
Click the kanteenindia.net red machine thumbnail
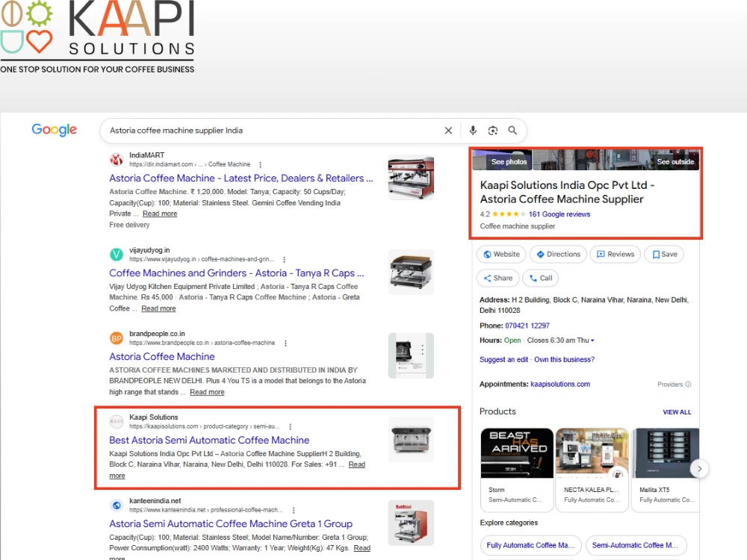point(411,523)
